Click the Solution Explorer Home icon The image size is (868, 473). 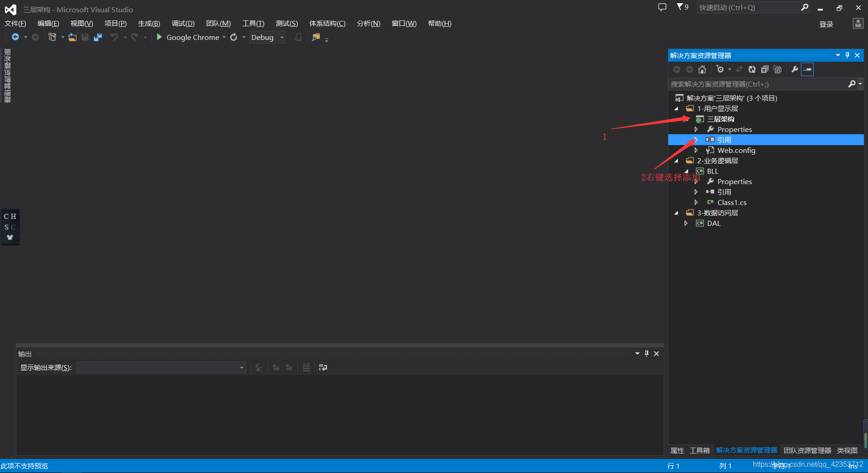(702, 69)
